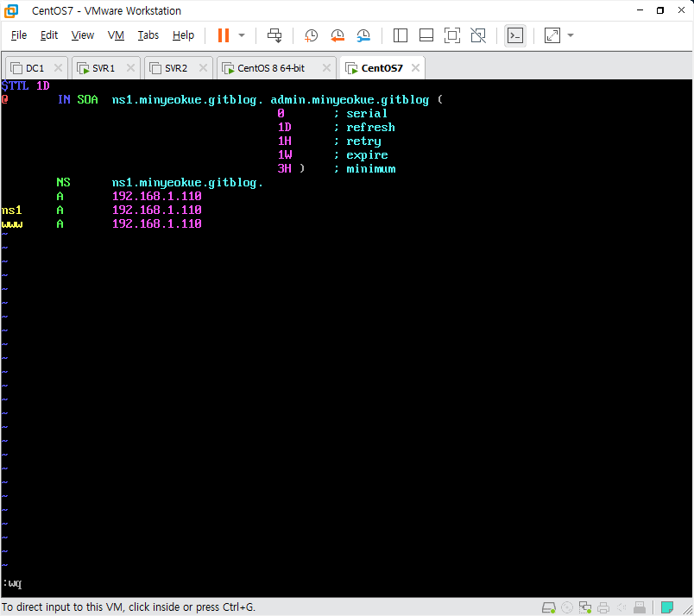Switch to Unity mode
The image size is (694, 616).
coord(478,35)
